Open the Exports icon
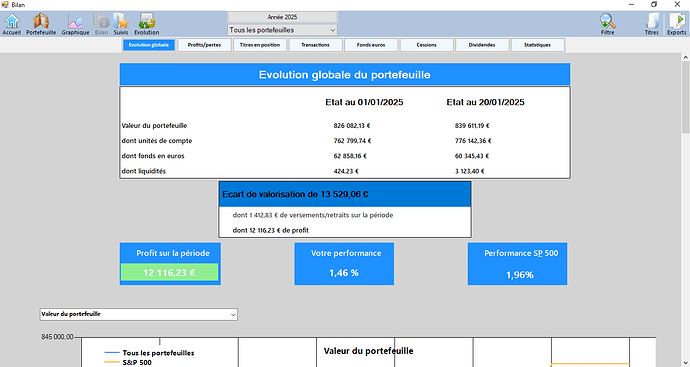 click(676, 24)
